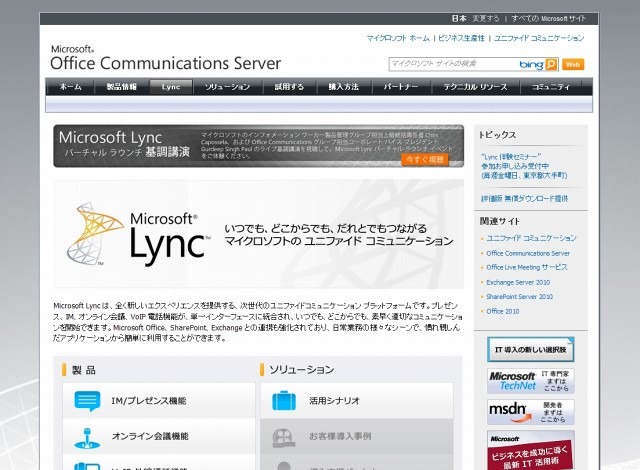
Task: Open the IM/プレゼンス機能 chat icon
Action: tap(87, 401)
